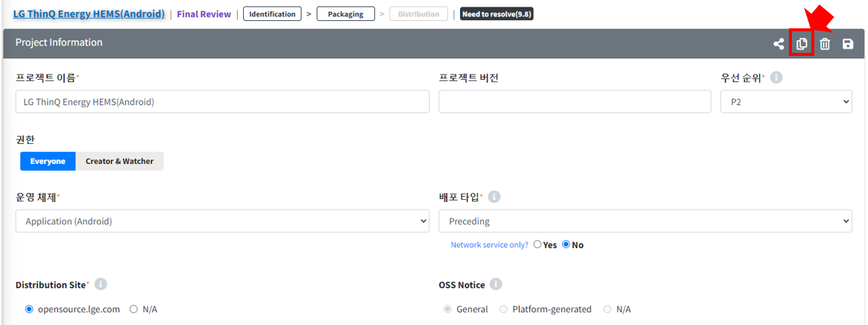
Task: Open the 운영 체제 Application (Android) dropdown
Action: point(222,221)
